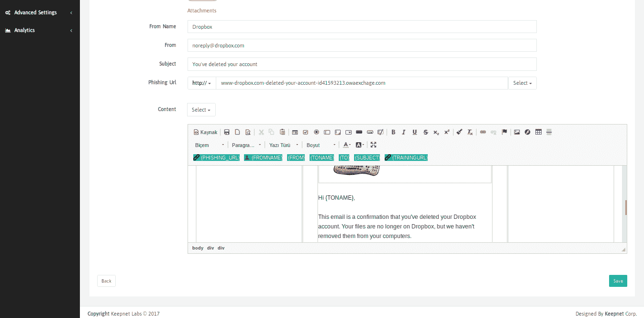Toggle Underline formatting
This screenshot has height=318, width=644.
click(415, 132)
